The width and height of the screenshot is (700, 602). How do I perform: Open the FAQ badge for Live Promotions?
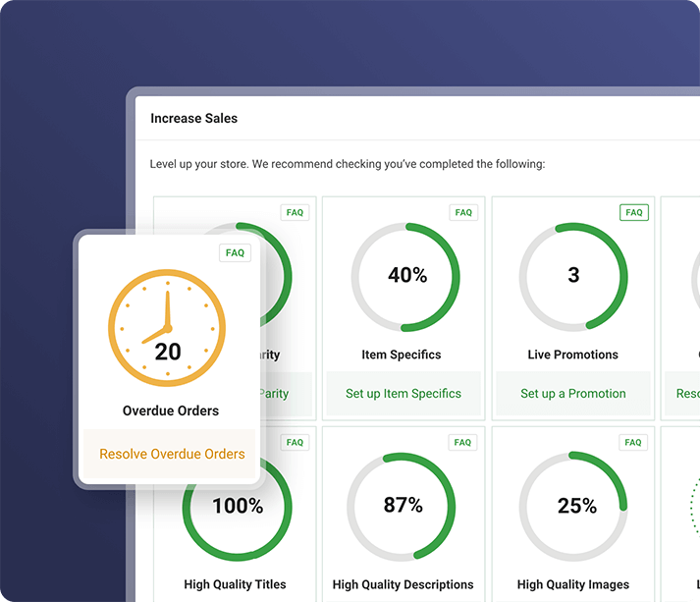[634, 213]
